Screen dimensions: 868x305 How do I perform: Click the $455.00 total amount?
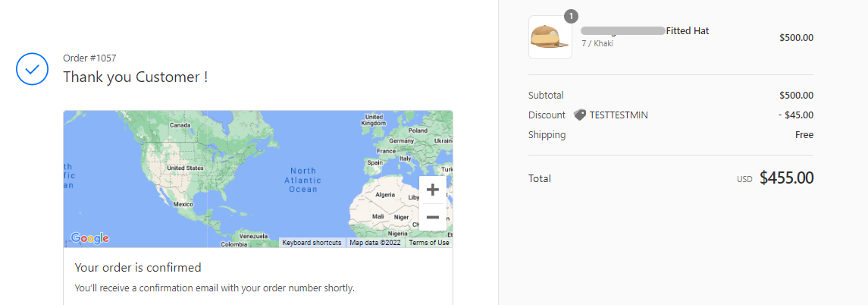point(786,178)
